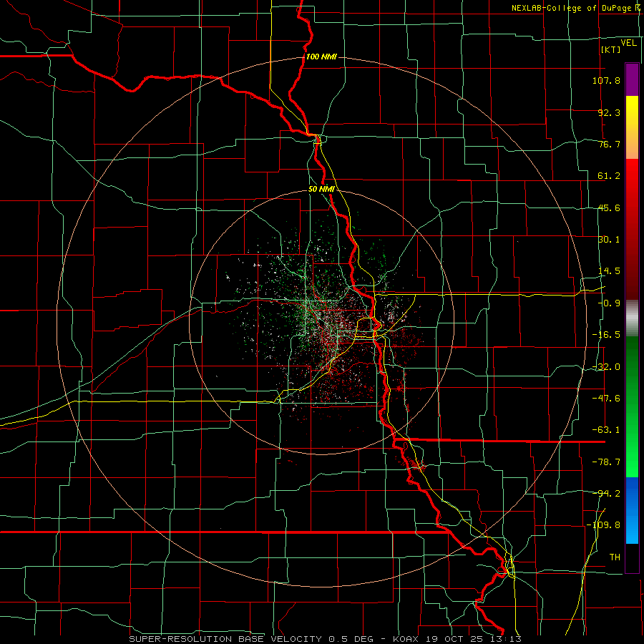Click the Super-Resolution Base Velocity caption
The height and width of the screenshot is (644, 644).
coord(326,639)
